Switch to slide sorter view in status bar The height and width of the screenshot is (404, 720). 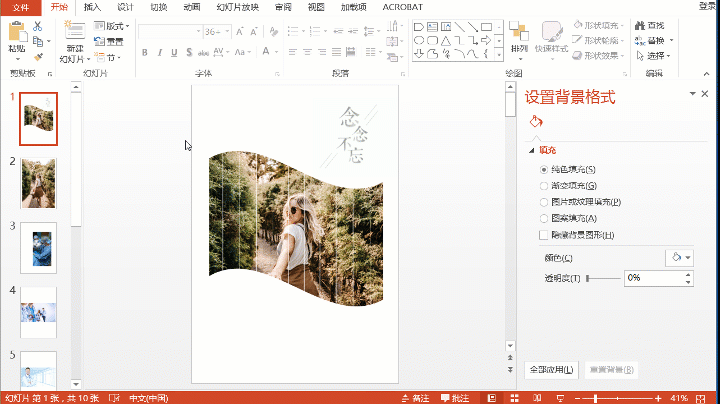point(515,398)
